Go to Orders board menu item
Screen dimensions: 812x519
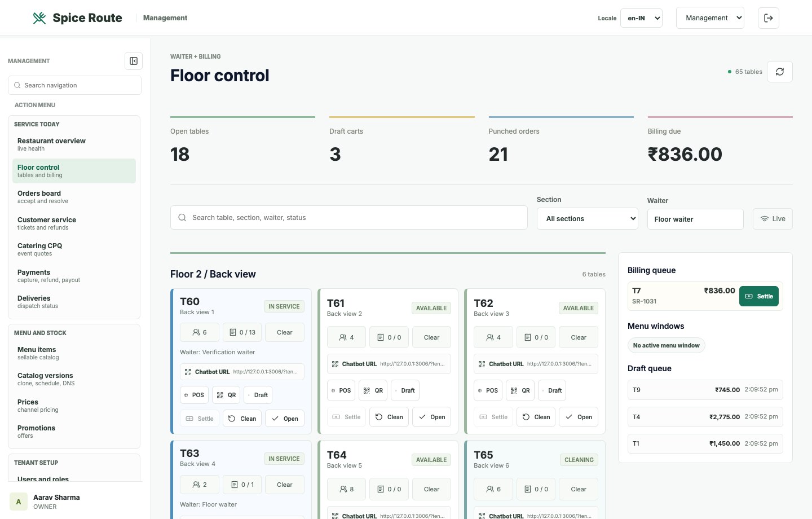74,197
